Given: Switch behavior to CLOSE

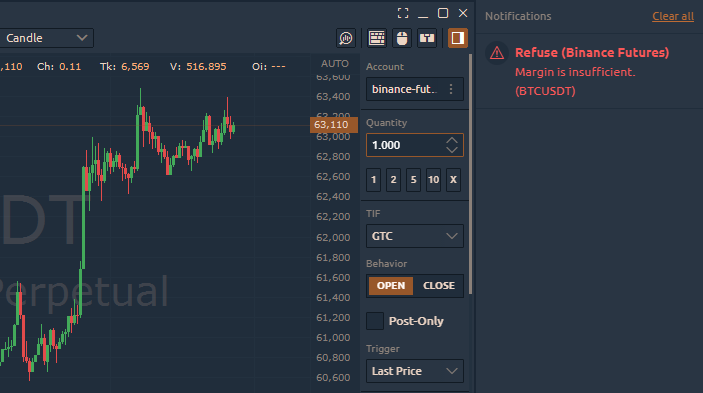Looking at the screenshot, I should pyautogui.click(x=438, y=286).
